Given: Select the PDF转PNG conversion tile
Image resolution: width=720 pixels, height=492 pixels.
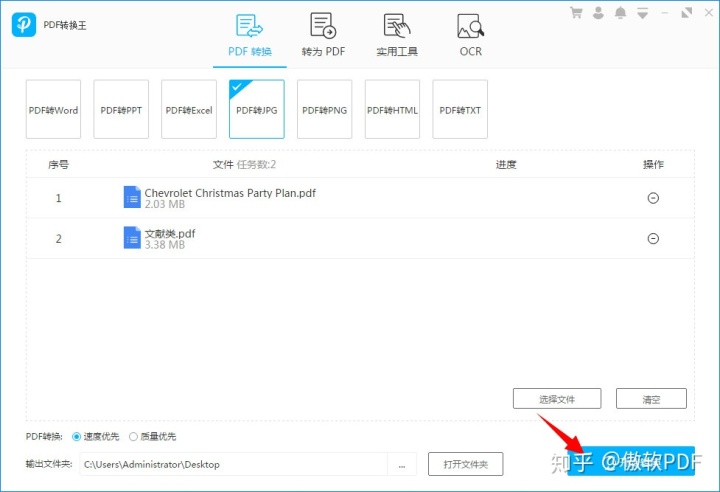Looking at the screenshot, I should coord(325,109).
